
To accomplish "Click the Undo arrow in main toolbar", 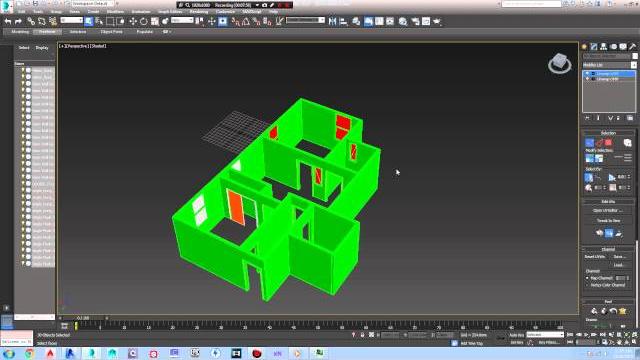I will click(8, 21).
